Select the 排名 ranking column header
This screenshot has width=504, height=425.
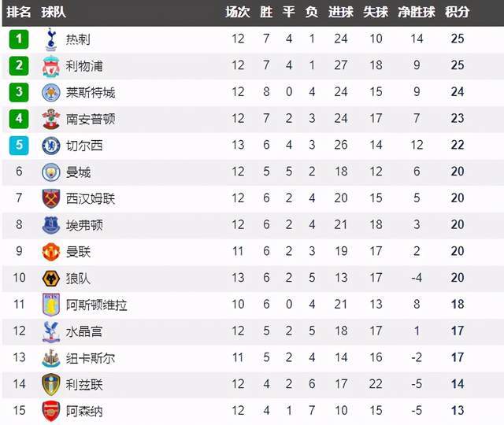point(19,13)
